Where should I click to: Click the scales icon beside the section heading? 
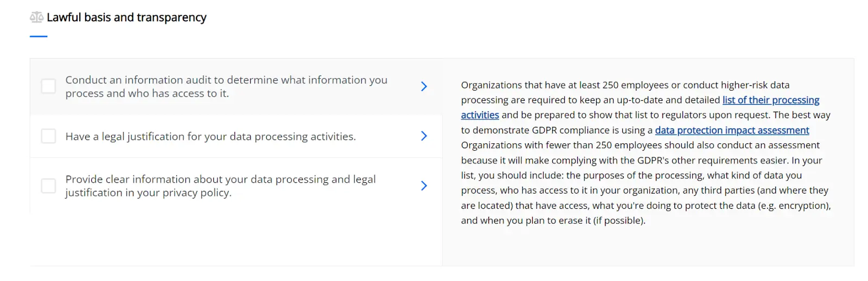pos(36,17)
